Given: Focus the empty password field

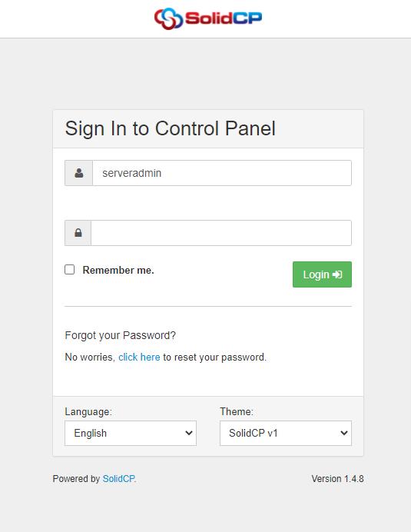Looking at the screenshot, I should click(221, 233).
